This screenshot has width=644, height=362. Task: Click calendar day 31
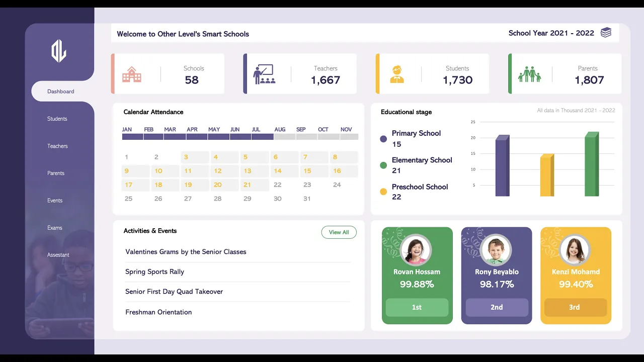point(307,199)
